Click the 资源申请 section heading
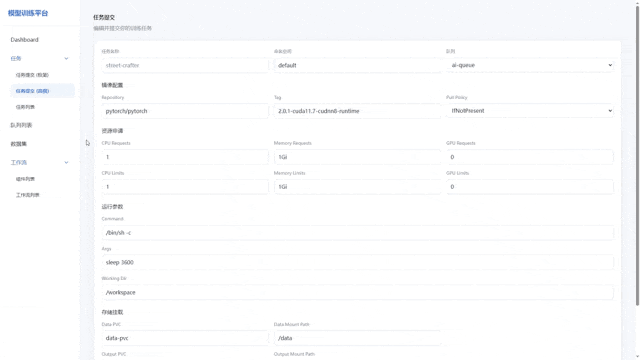This screenshot has width=640, height=360. tap(112, 131)
